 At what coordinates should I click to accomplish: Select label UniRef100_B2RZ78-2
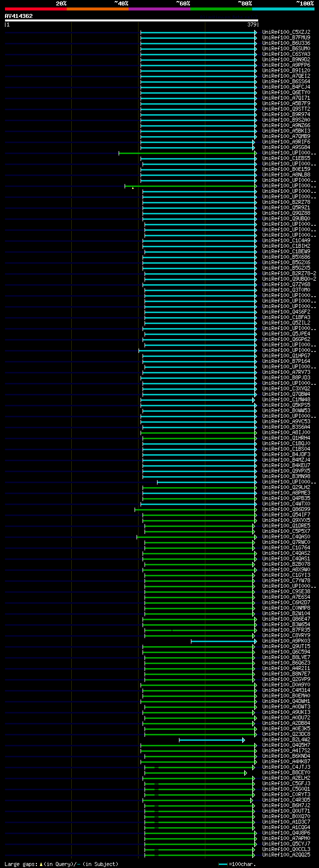289,274
